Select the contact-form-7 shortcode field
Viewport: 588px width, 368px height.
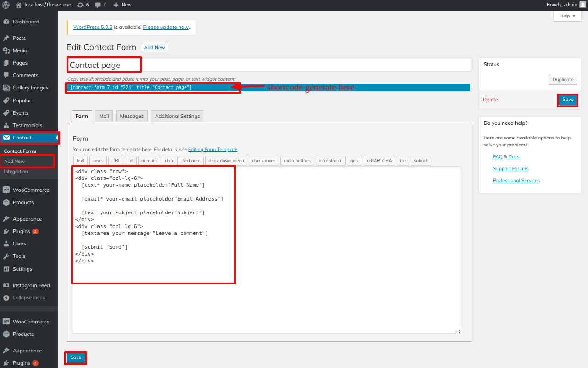pyautogui.click(x=269, y=87)
